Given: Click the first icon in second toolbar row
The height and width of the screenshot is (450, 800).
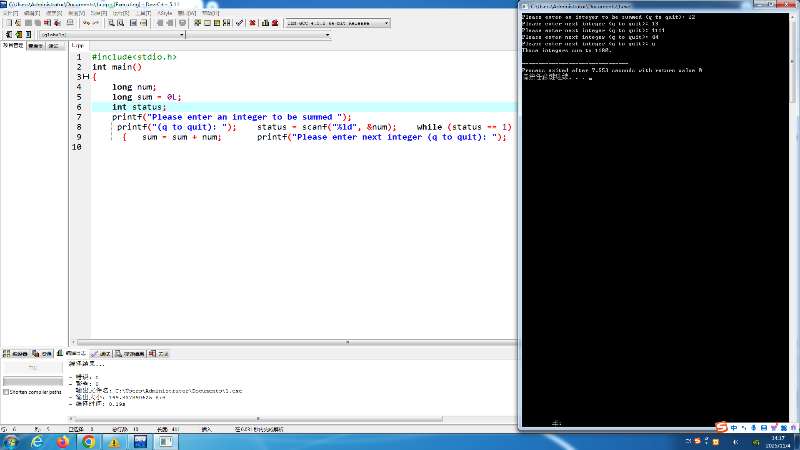Looking at the screenshot, I should coord(9,34).
